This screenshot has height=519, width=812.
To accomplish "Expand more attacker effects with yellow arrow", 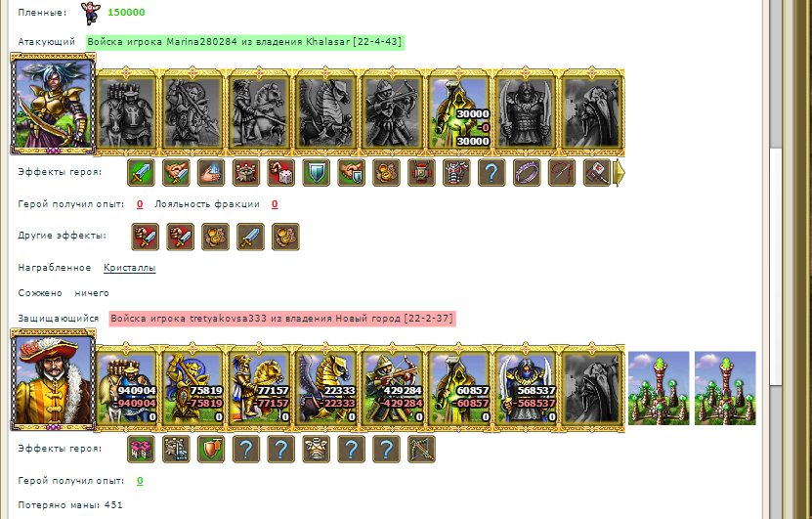I will click(x=619, y=172).
